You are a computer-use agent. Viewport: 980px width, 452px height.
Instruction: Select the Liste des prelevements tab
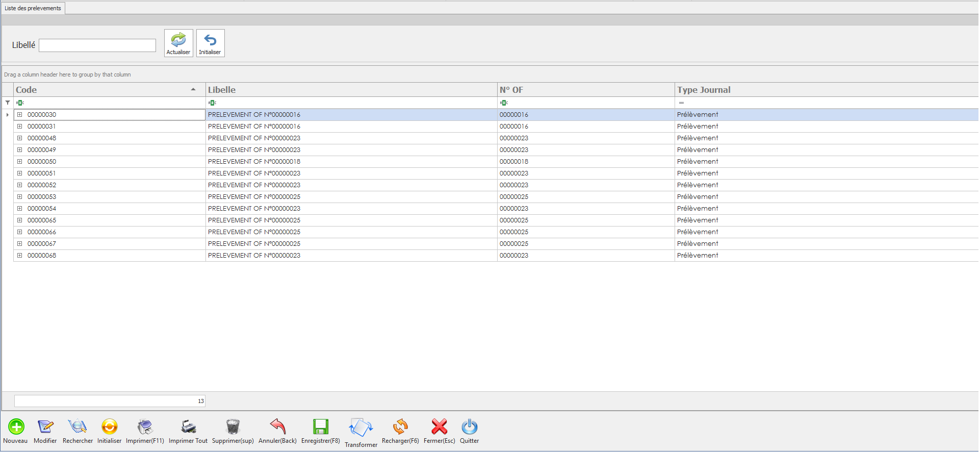pos(33,8)
